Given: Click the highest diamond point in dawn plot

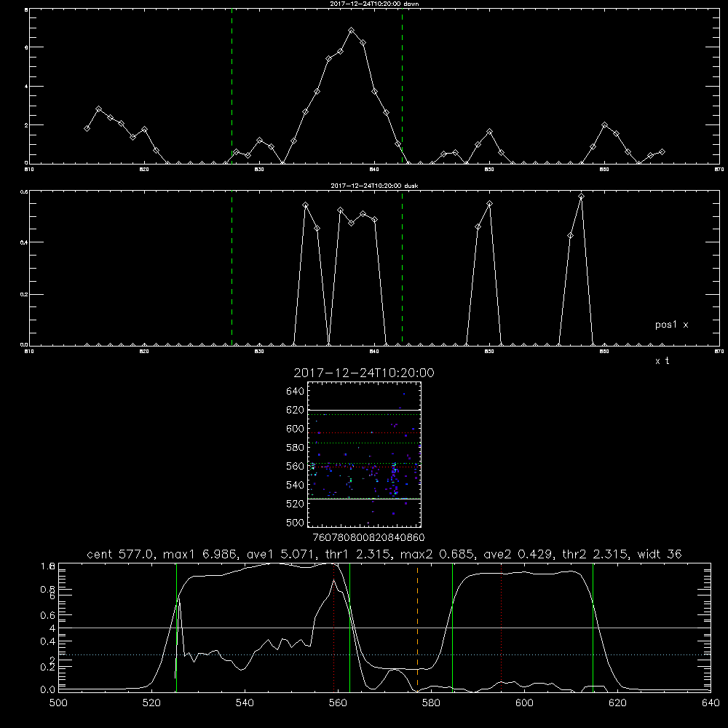Looking at the screenshot, I should click(352, 30).
